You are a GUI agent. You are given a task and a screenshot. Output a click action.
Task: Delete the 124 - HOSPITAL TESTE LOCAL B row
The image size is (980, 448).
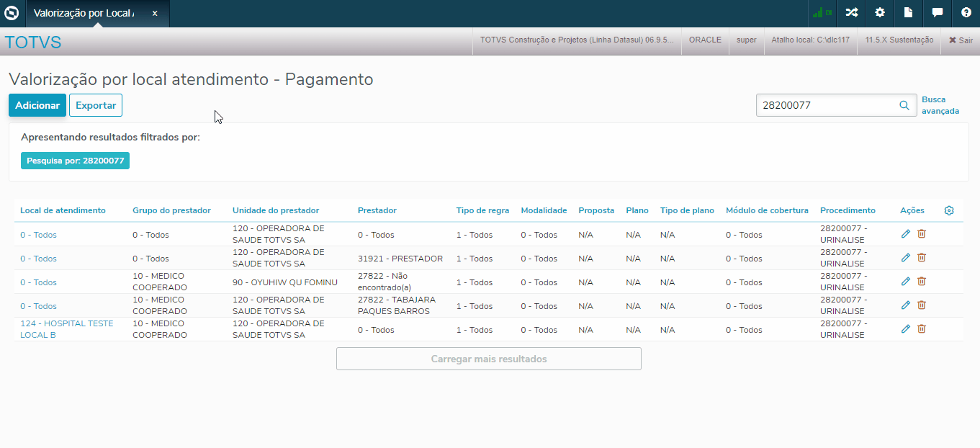[x=922, y=328]
